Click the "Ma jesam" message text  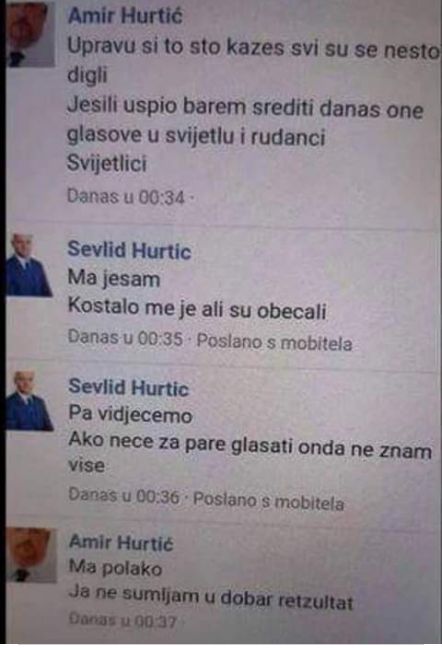pos(114,278)
